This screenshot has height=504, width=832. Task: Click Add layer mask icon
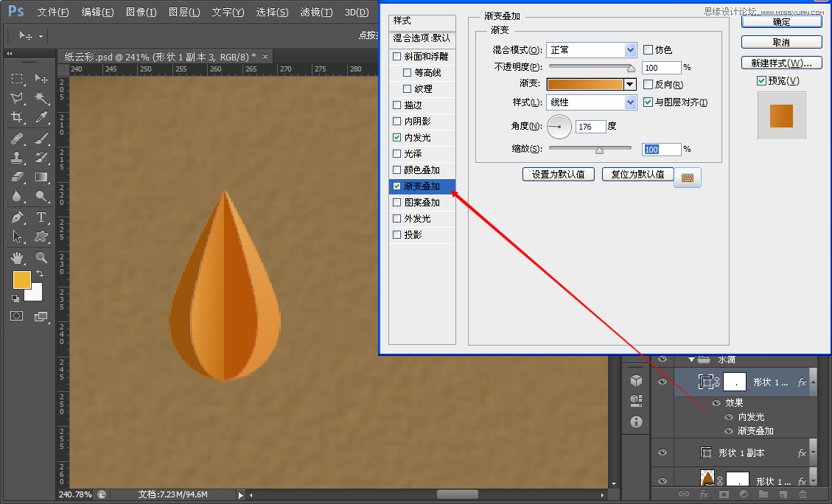[724, 494]
